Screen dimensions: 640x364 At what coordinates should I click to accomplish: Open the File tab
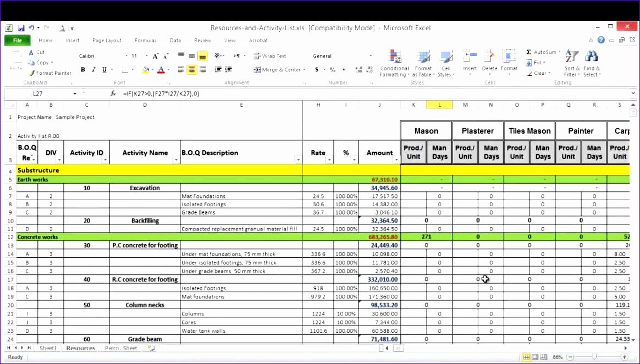[x=18, y=40]
